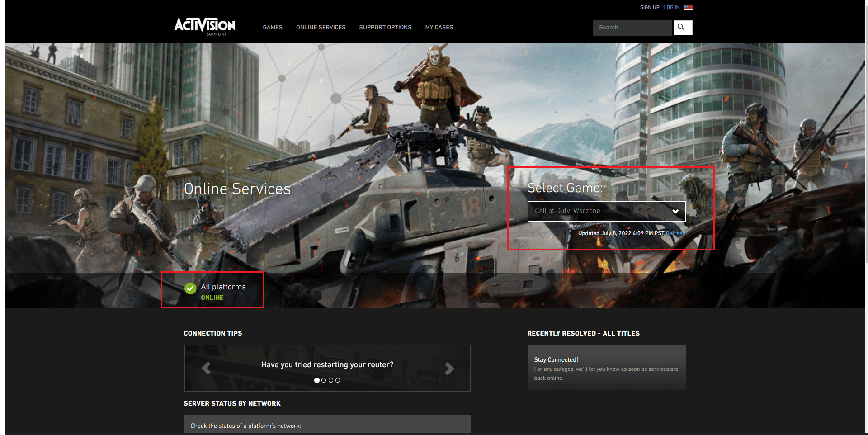Click the US flag region icon

coord(688,7)
